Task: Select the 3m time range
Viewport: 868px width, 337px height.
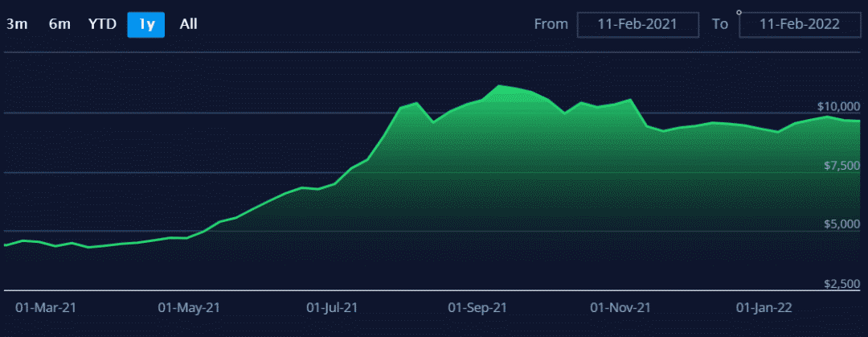Action: pos(17,24)
